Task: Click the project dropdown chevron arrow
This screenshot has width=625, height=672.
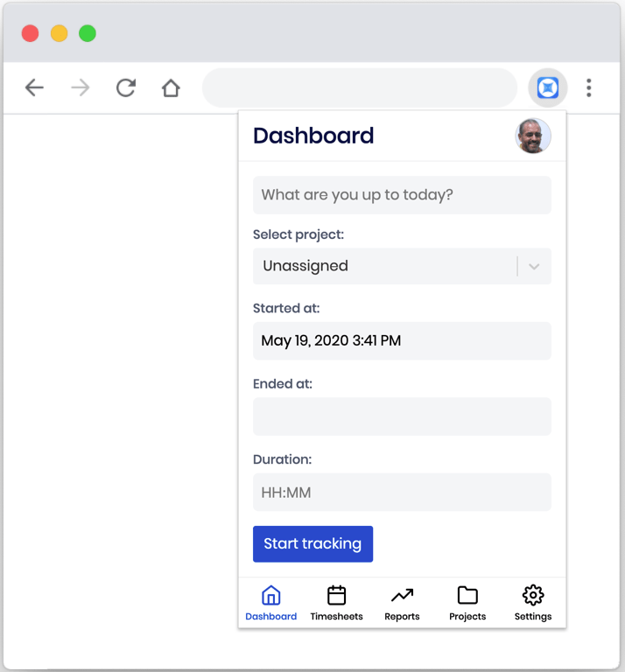Action: 534,267
